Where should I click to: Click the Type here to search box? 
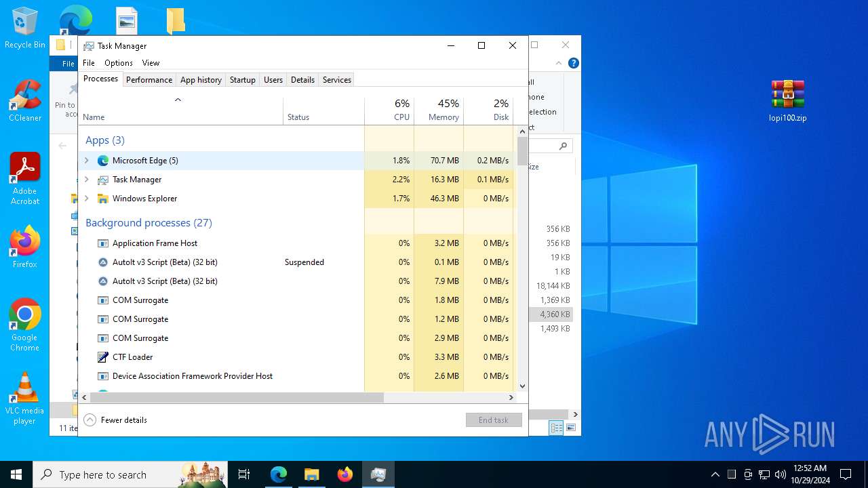pos(130,474)
